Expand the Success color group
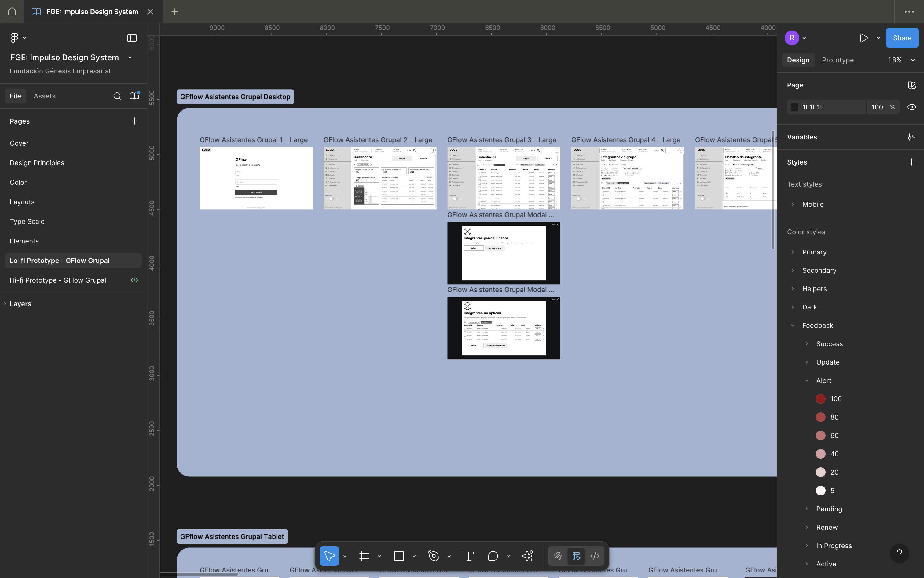 click(807, 344)
